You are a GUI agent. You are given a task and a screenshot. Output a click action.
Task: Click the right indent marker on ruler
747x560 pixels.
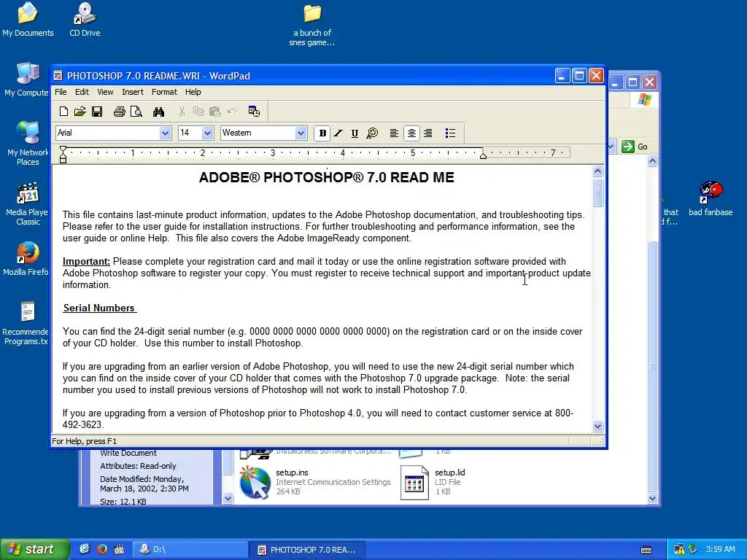(483, 155)
